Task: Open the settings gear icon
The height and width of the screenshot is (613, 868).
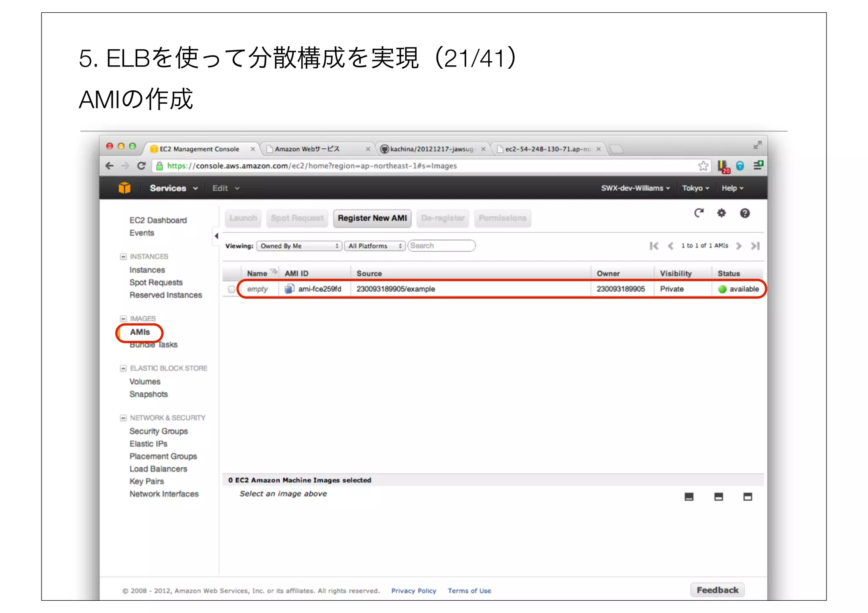Action: click(721, 213)
